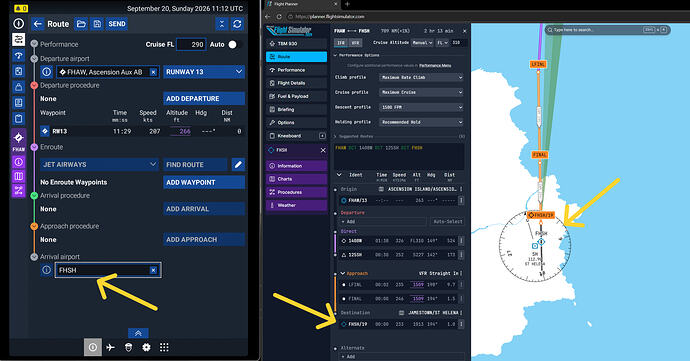Screen dimensions: 690x361
Task: Select the route settings icon in the EFB sidebar
Action: [x=18, y=40]
